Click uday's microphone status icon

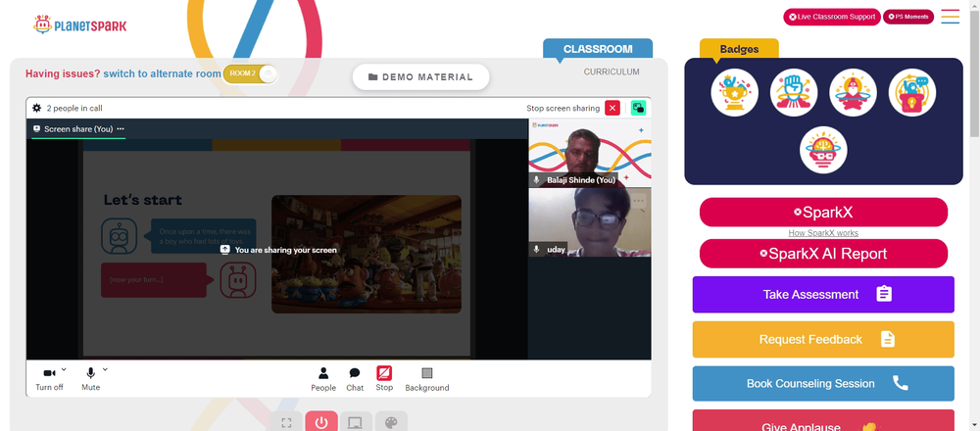coord(536,249)
